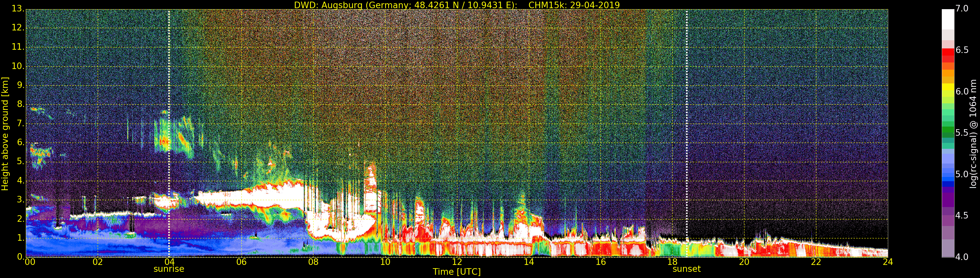This screenshot has height=278, width=980.
Task: Click the "06" time tick label
Action: coord(241,262)
